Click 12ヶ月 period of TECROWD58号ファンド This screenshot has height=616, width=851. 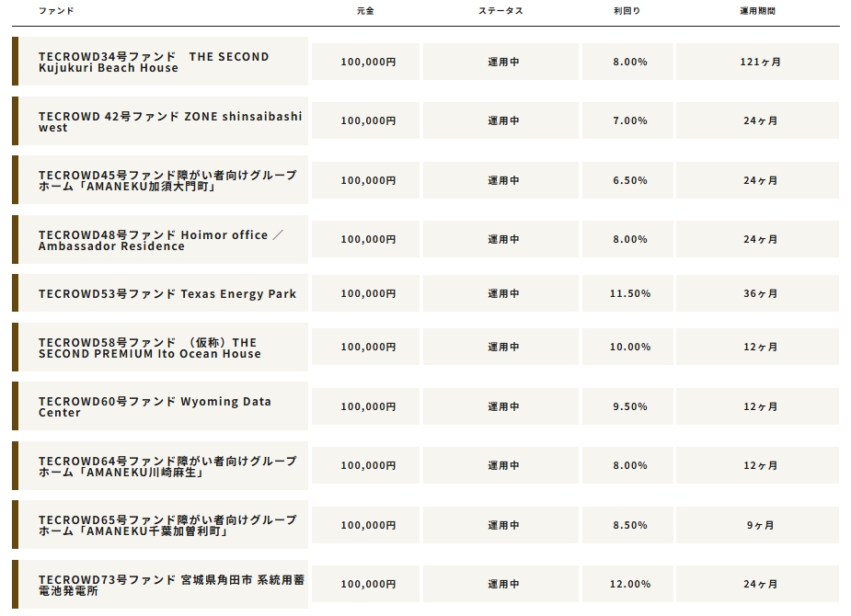pyautogui.click(x=758, y=347)
